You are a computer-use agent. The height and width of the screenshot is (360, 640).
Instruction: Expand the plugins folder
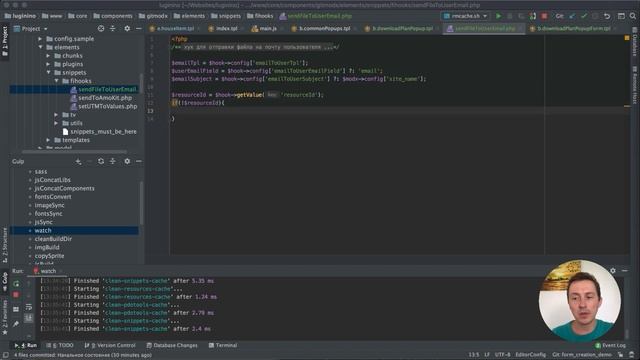[x=48, y=64]
